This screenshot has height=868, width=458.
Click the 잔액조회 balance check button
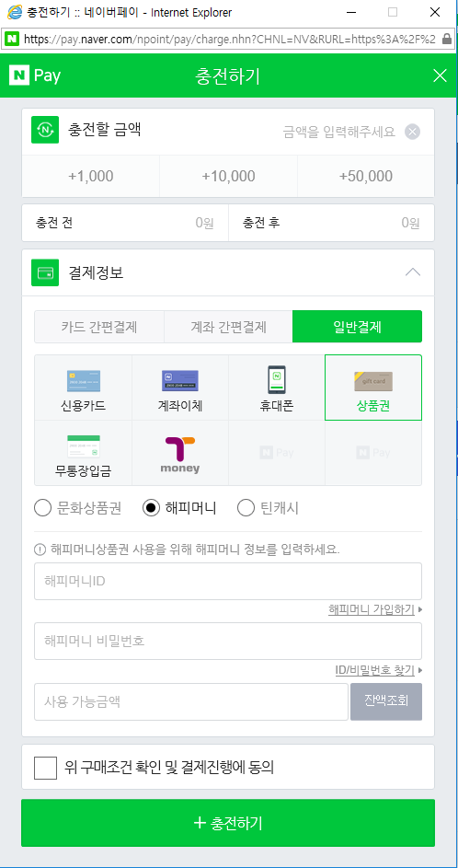pyautogui.click(x=386, y=701)
